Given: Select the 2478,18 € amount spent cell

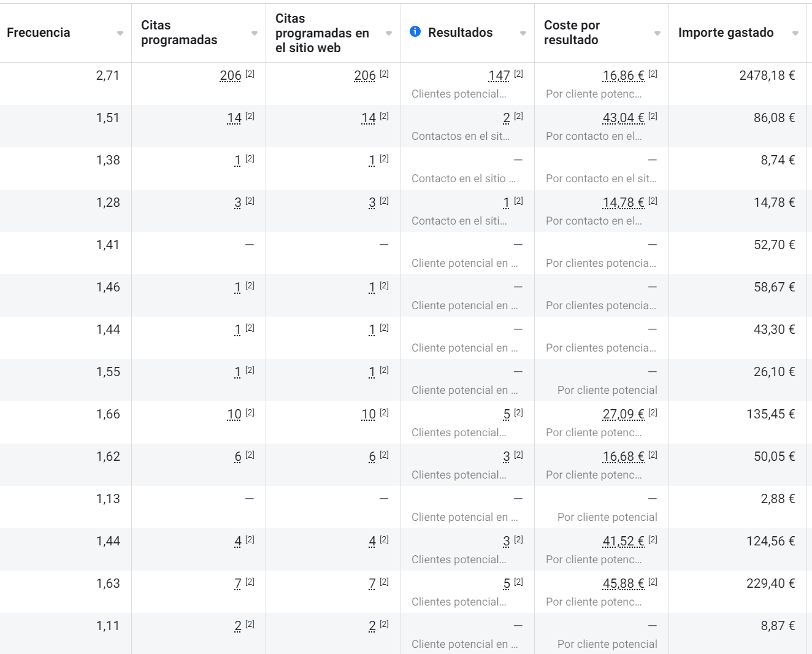Looking at the screenshot, I should point(767,75).
